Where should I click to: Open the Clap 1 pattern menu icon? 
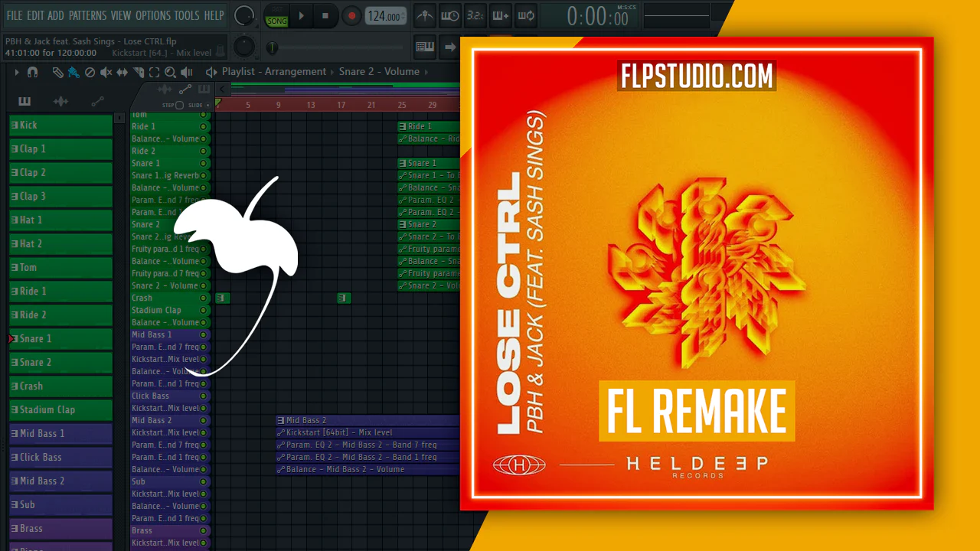(x=15, y=148)
